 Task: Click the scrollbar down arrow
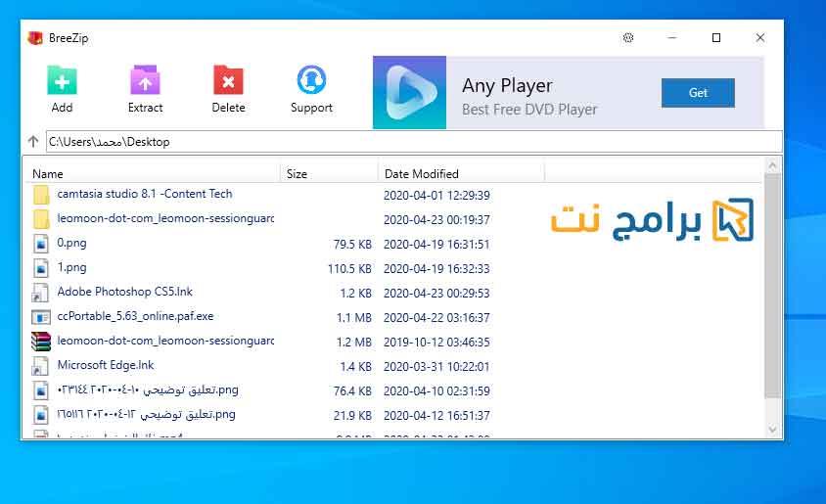click(772, 430)
